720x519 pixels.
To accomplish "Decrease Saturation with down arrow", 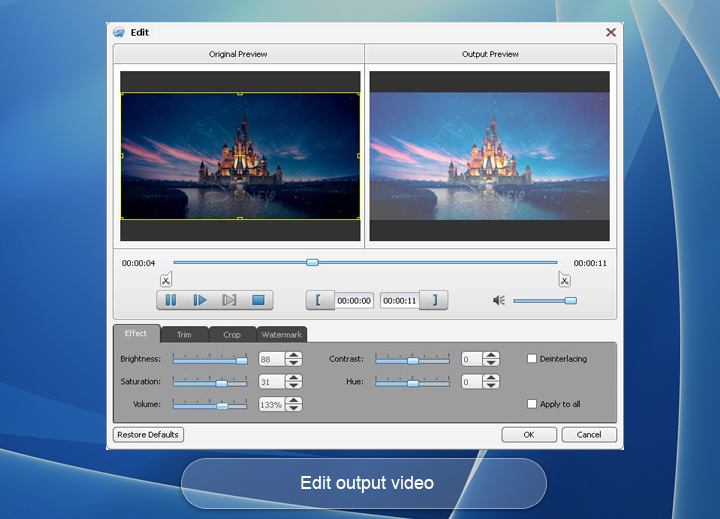I will click(x=293, y=385).
